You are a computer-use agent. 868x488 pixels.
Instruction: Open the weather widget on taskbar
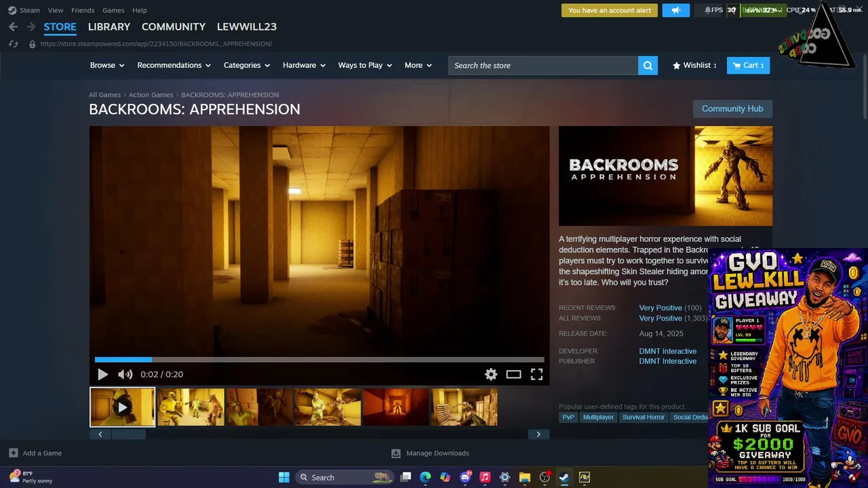31,477
